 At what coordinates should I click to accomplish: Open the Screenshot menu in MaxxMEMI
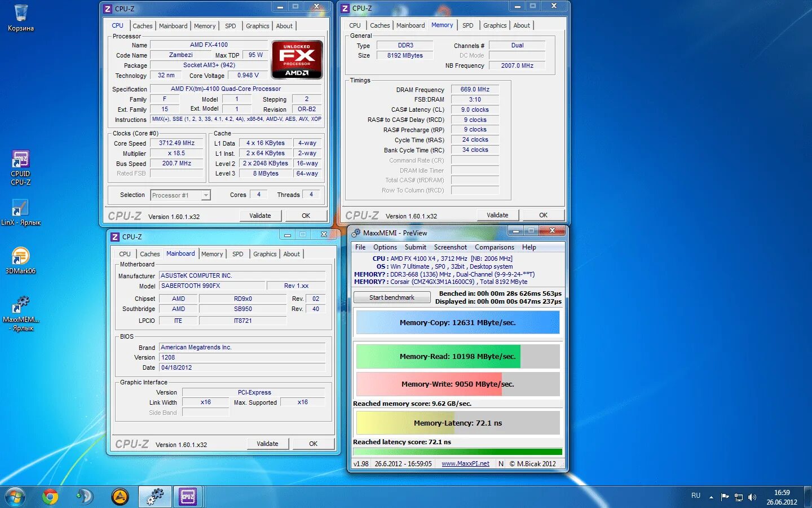point(451,247)
